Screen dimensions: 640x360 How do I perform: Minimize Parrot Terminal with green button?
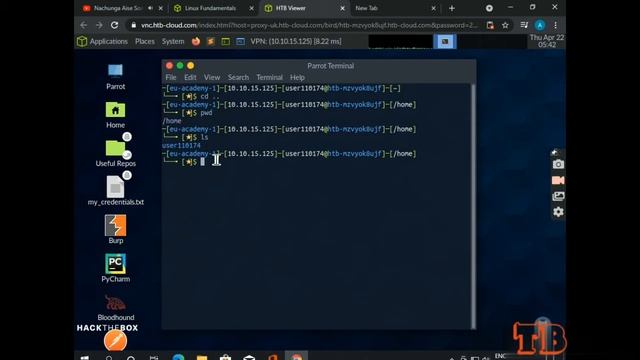click(x=180, y=66)
